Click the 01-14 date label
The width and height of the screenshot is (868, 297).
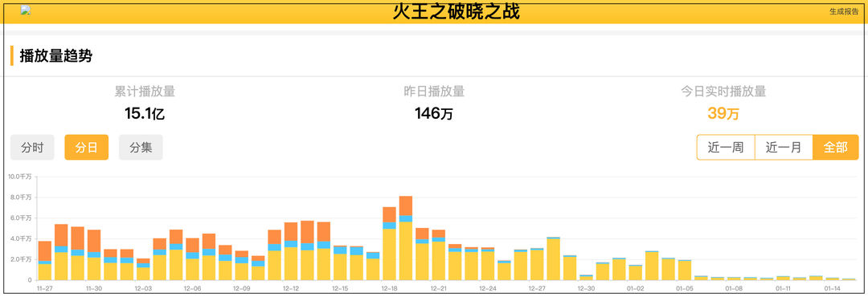[832, 288]
